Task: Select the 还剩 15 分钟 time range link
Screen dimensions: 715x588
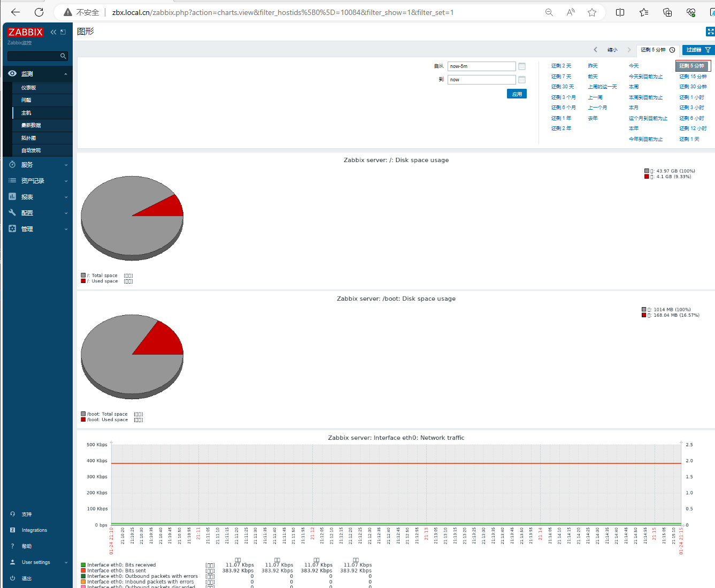Action: pos(693,77)
